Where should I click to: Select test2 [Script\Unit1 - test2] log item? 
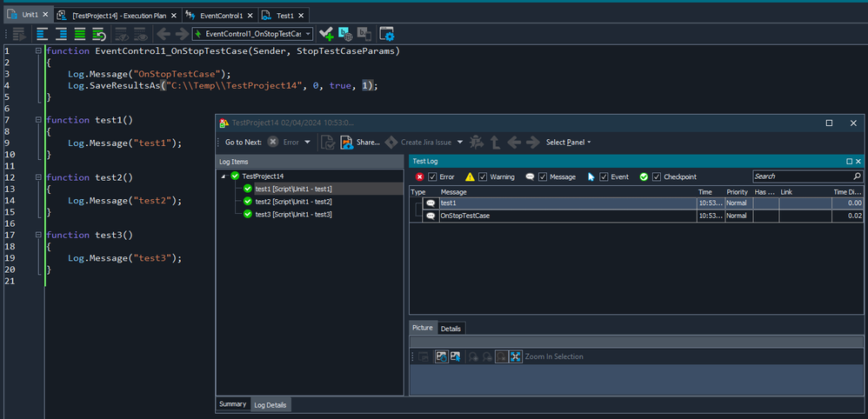293,202
